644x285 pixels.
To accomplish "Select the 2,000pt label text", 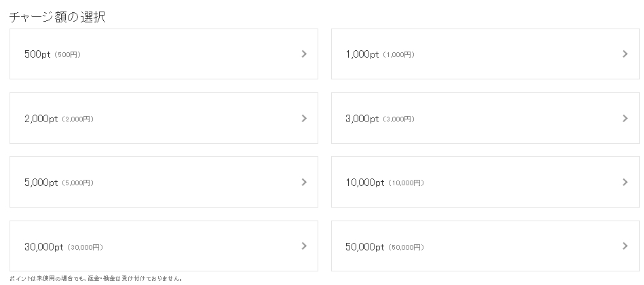I will 41,119.
